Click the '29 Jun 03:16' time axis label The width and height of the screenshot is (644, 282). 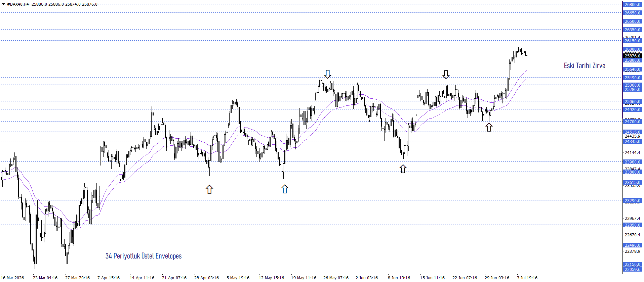point(497,278)
